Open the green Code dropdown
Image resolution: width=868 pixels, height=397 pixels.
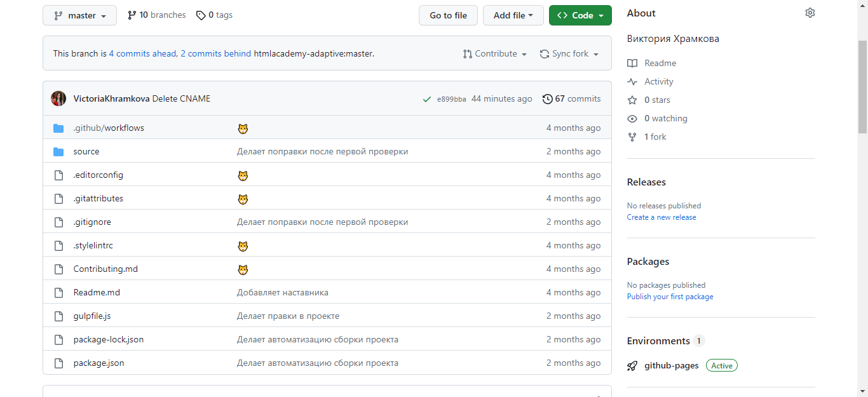click(580, 15)
